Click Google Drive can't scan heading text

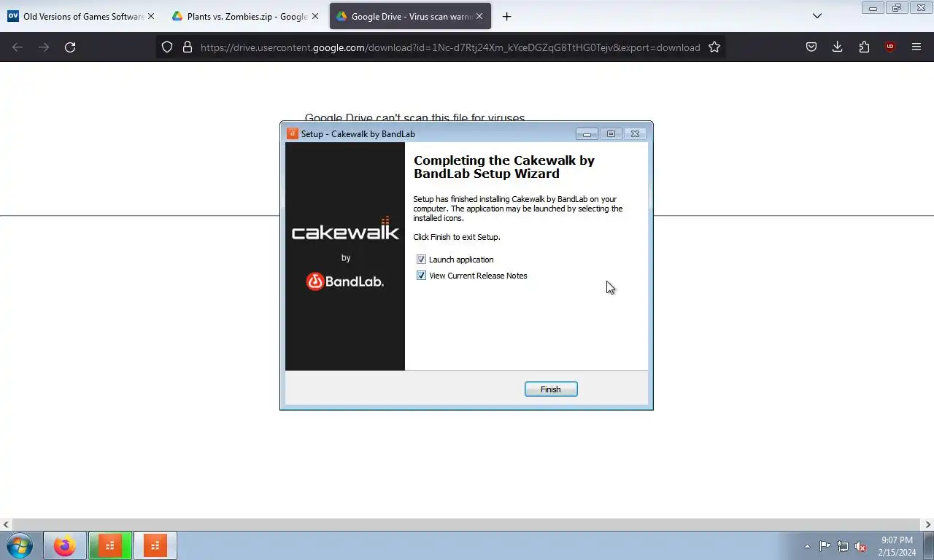click(x=414, y=117)
